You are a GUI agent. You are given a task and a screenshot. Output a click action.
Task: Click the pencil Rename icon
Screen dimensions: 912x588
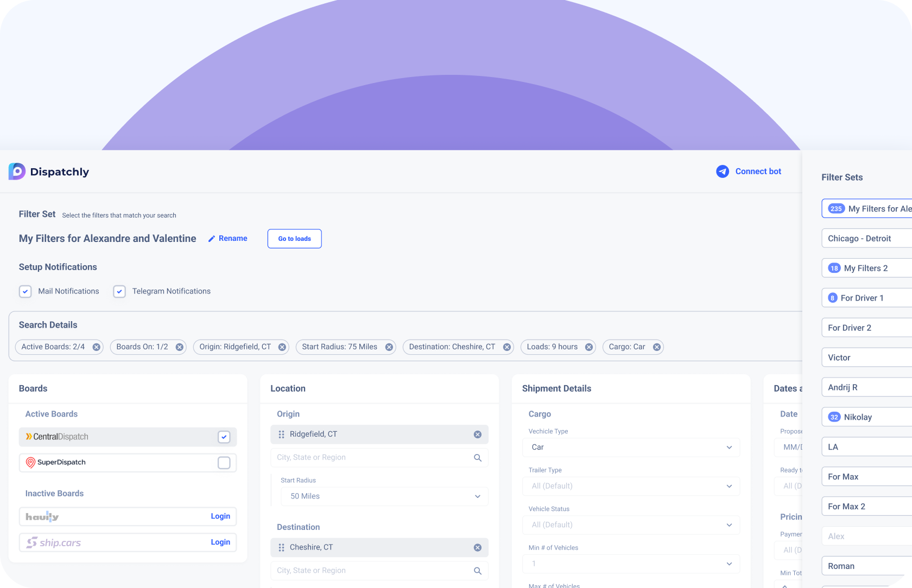point(212,239)
